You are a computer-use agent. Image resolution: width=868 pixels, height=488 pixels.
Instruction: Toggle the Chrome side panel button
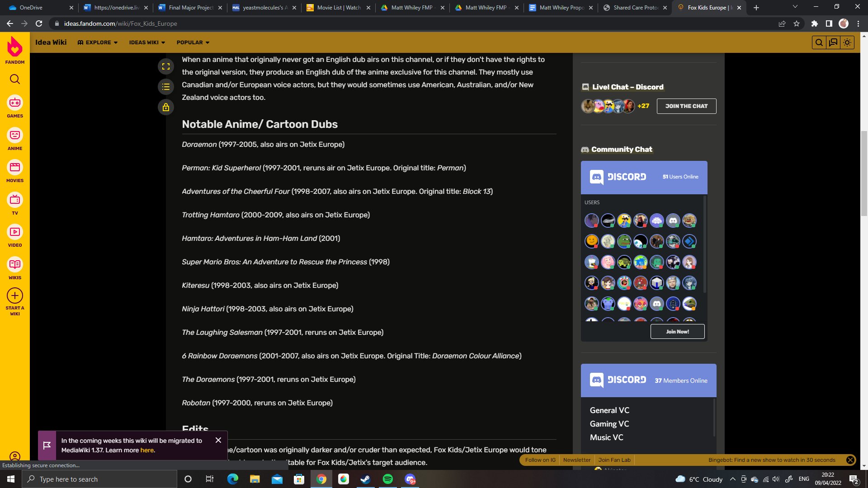[829, 23]
